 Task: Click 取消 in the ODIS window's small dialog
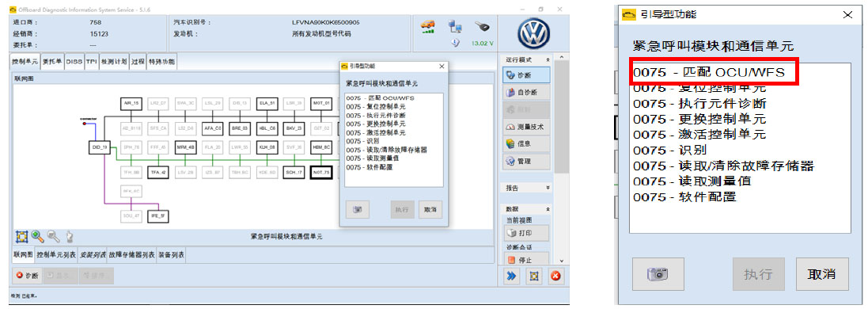coord(430,210)
